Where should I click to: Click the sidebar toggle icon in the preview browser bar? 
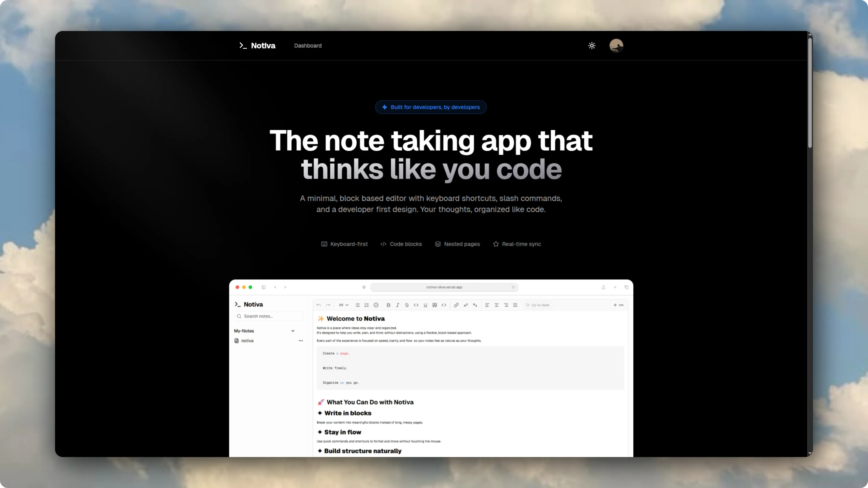pyautogui.click(x=264, y=287)
